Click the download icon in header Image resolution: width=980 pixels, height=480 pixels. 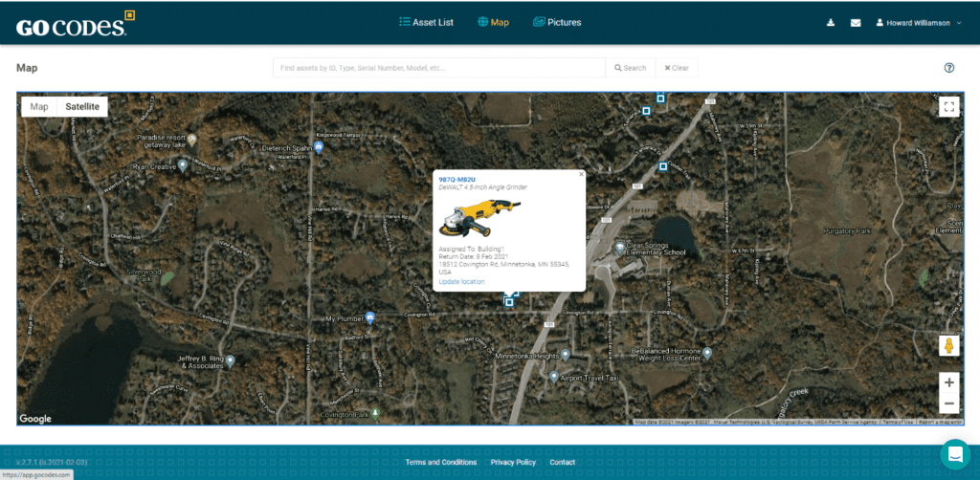coord(830,23)
